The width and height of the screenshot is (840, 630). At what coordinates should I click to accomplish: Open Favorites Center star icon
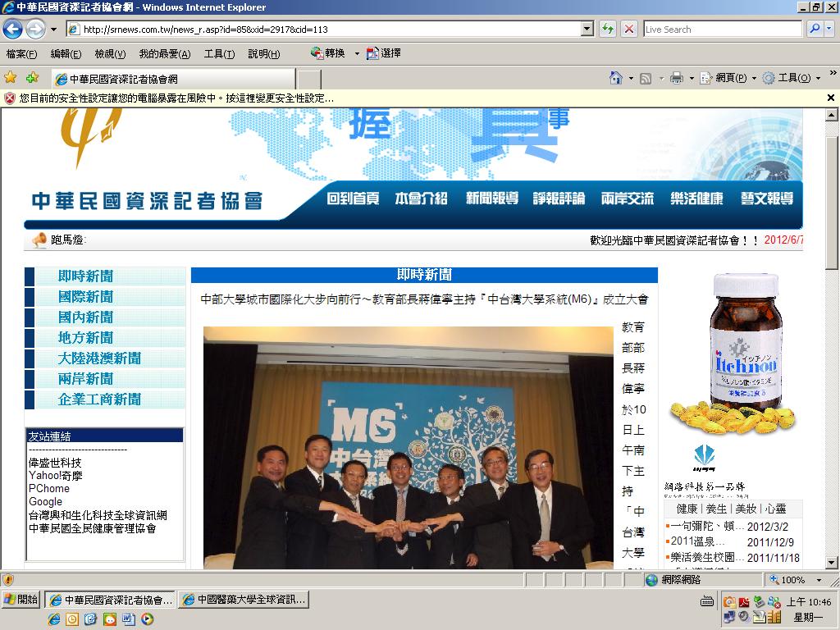10,78
